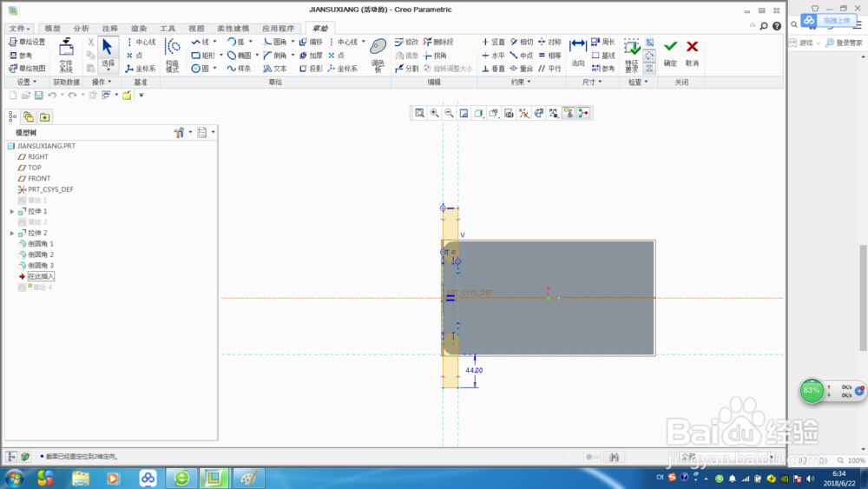Open the 注释 (Annotate) ribbon tab
The width and height of the screenshot is (868, 489).
point(109,29)
